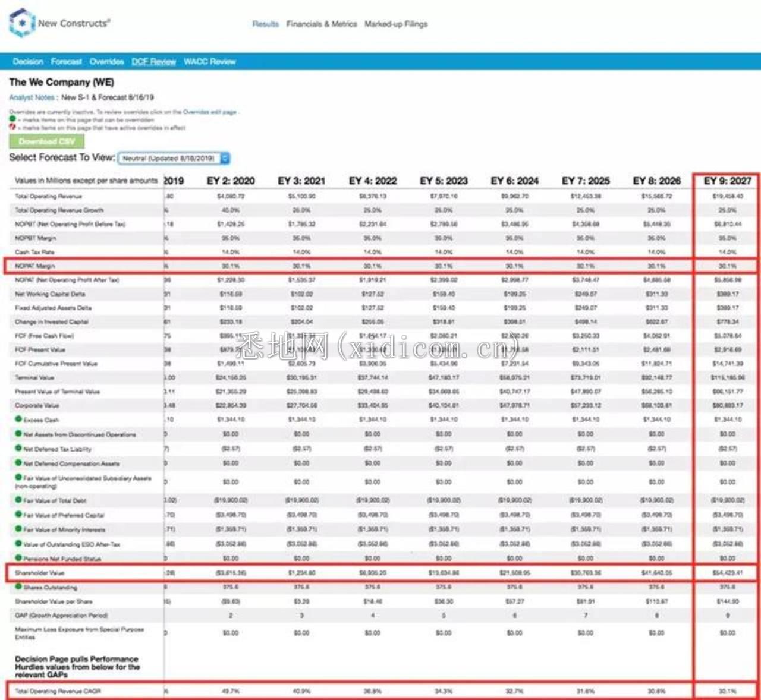Screen dimensions: 761x700
Task: Click override dot beside Shares Outstanding
Action: point(18,587)
